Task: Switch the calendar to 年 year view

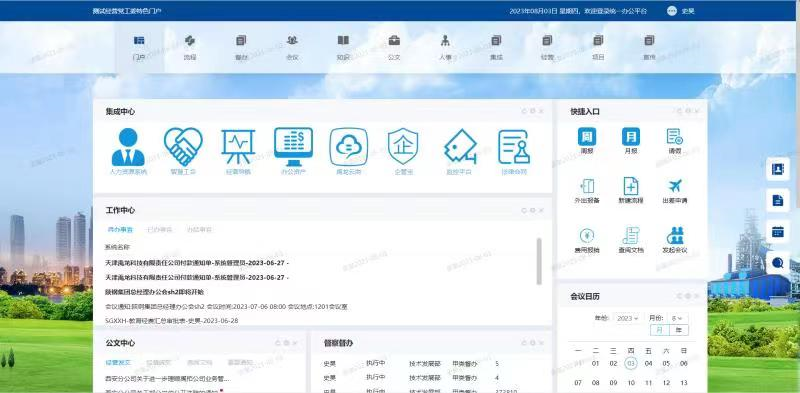Action: point(679,330)
